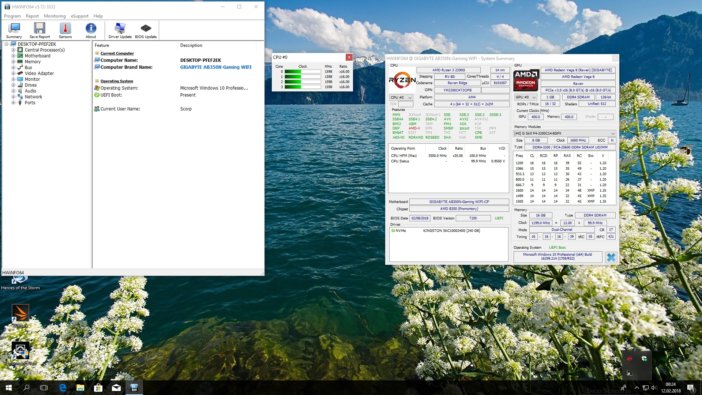Click the AMD Ryzen 3 2200G name field

click(x=448, y=70)
